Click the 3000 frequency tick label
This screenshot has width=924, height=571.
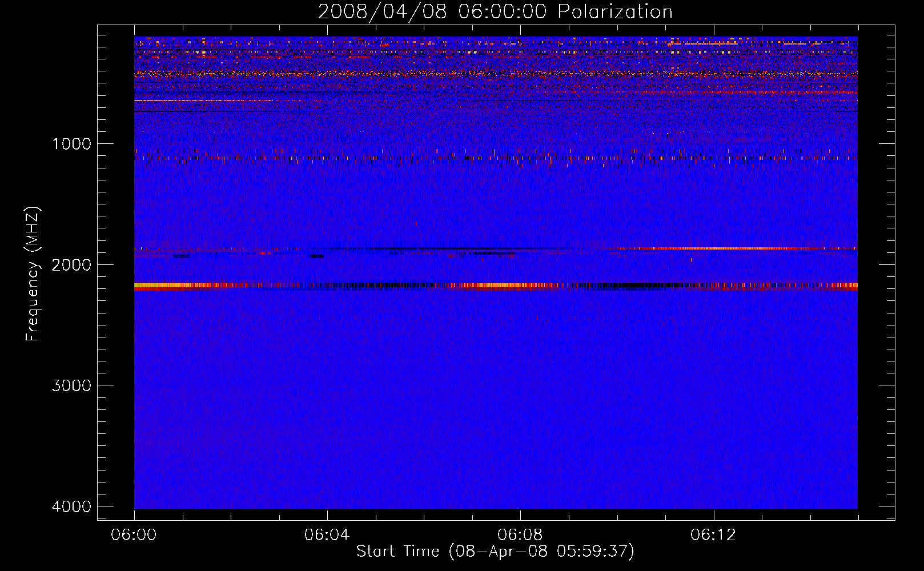72,385
